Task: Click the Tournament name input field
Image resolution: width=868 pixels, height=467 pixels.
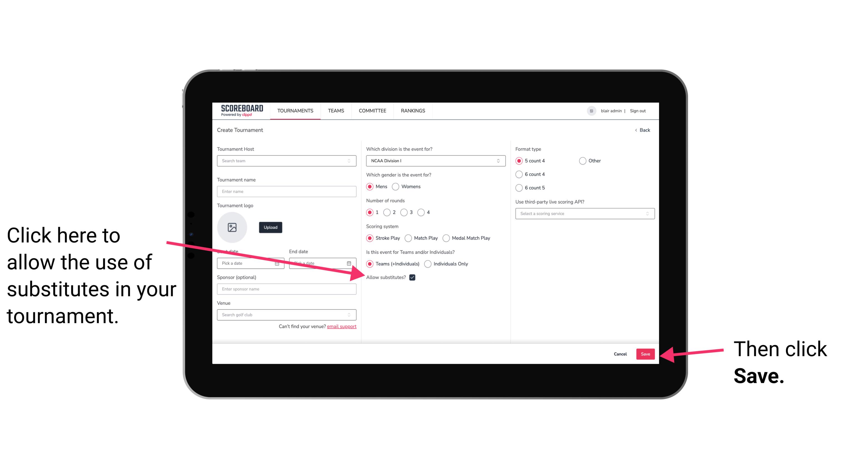Action: point(287,191)
